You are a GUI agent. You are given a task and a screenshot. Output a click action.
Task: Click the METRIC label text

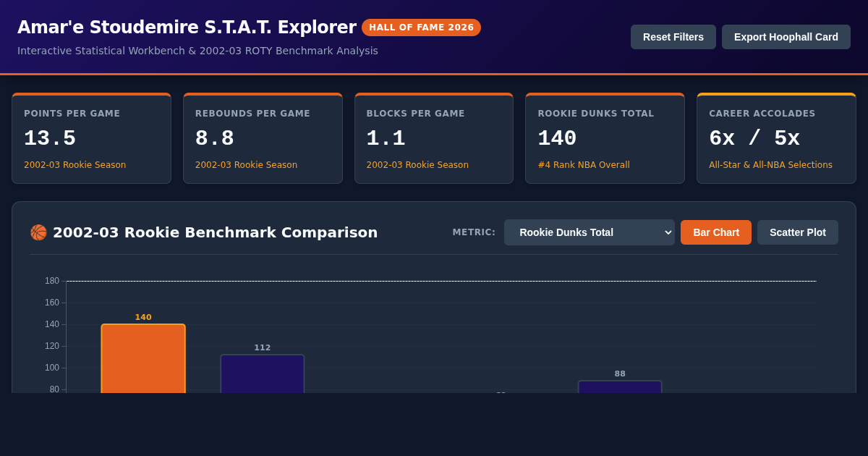[474, 232]
